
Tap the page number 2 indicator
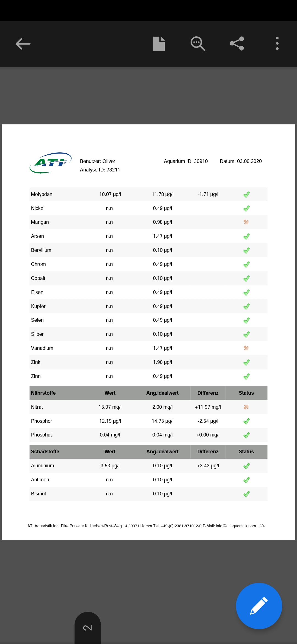coord(87,628)
